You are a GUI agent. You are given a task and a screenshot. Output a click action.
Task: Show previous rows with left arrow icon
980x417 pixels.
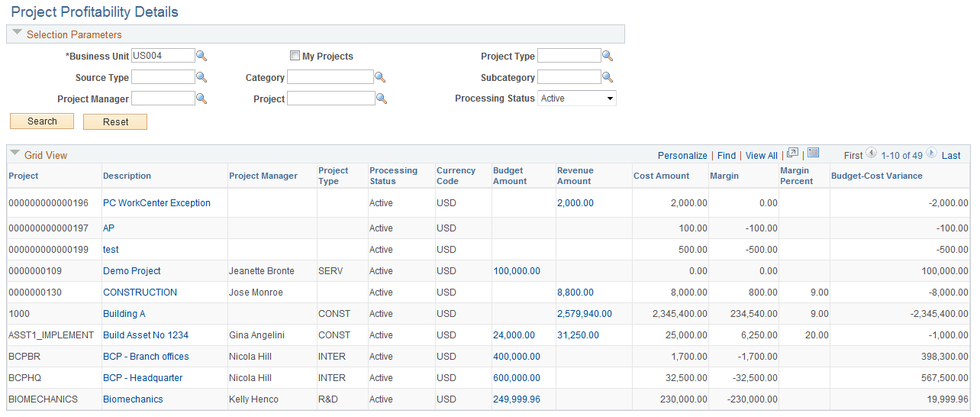(x=872, y=154)
